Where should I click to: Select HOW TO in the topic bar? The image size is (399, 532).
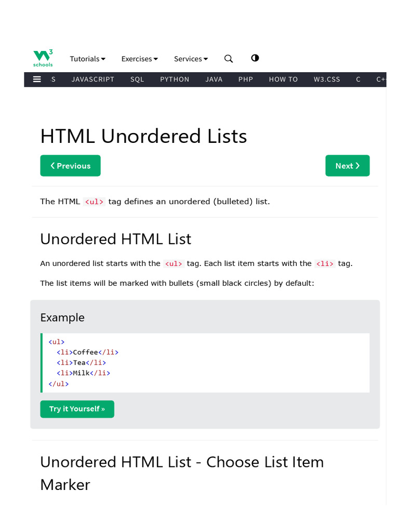[283, 79]
